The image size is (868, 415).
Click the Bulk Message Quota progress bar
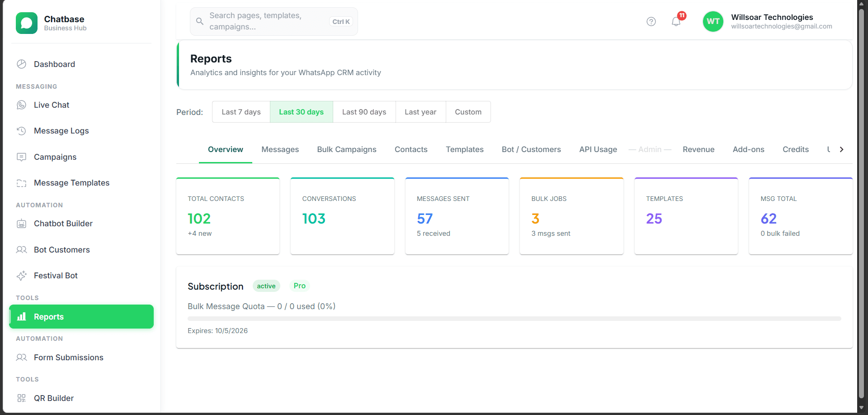pos(514,319)
